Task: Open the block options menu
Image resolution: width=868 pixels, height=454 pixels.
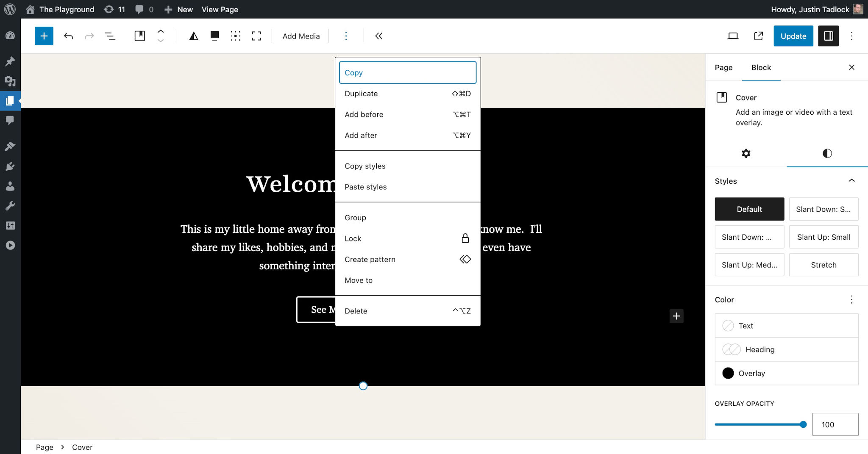Action: [346, 36]
